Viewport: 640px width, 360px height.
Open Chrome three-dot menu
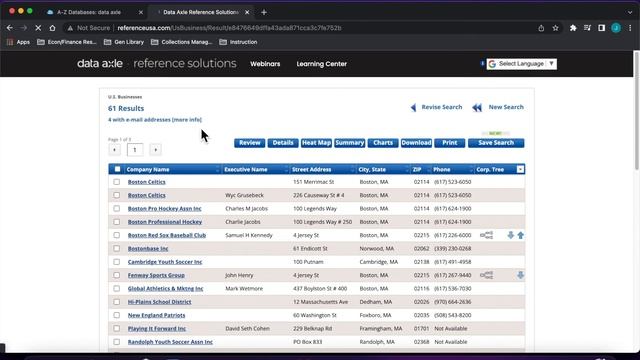631,28
